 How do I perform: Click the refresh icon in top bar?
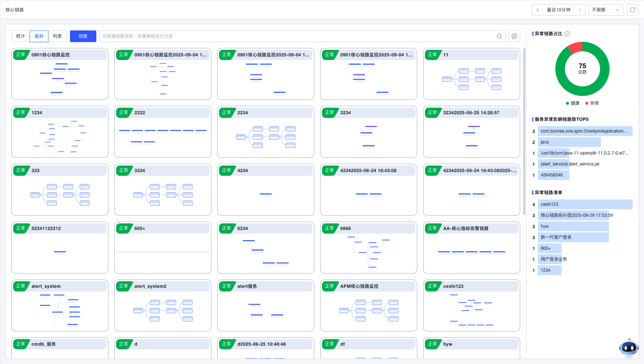[632, 10]
